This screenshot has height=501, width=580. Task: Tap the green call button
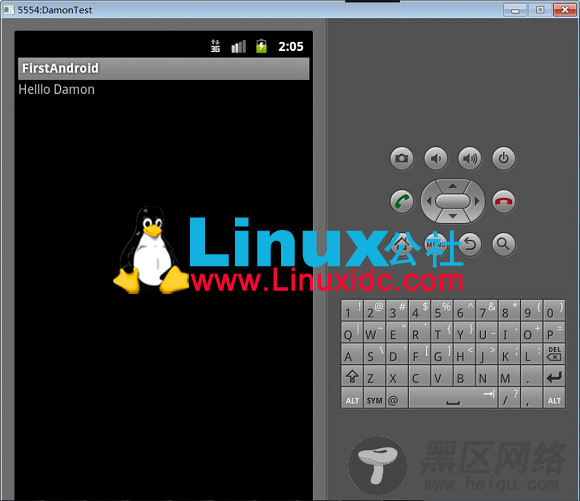(x=402, y=201)
